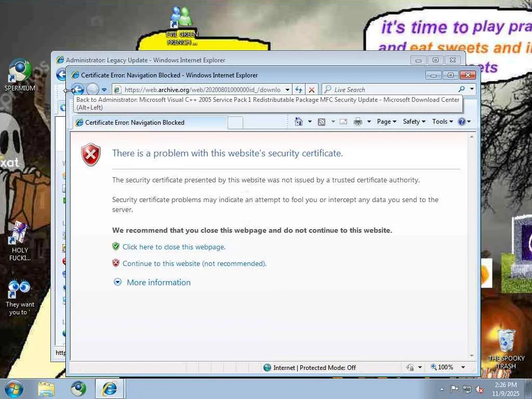Click the Home toolbar icon
The width and height of the screenshot is (532, 399).
pyautogui.click(x=299, y=122)
